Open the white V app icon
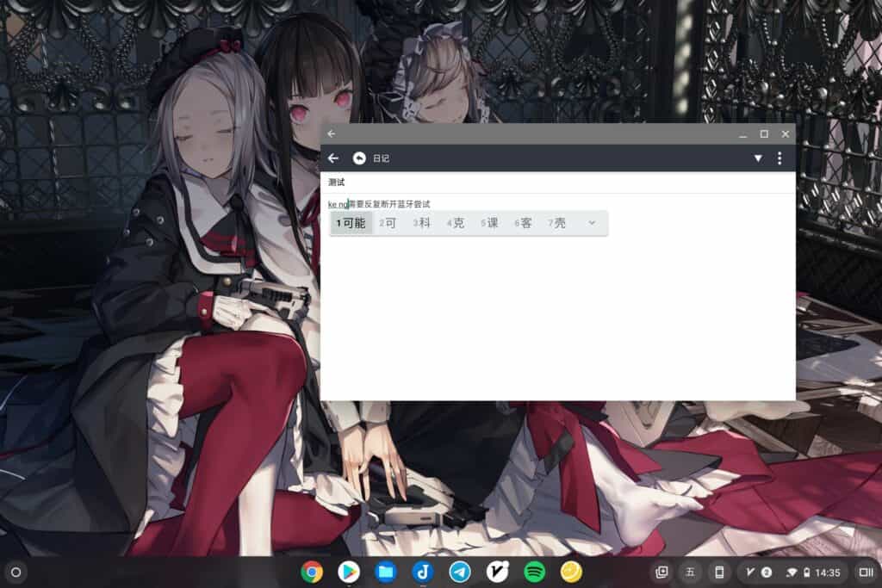882x588 pixels. [x=497, y=573]
